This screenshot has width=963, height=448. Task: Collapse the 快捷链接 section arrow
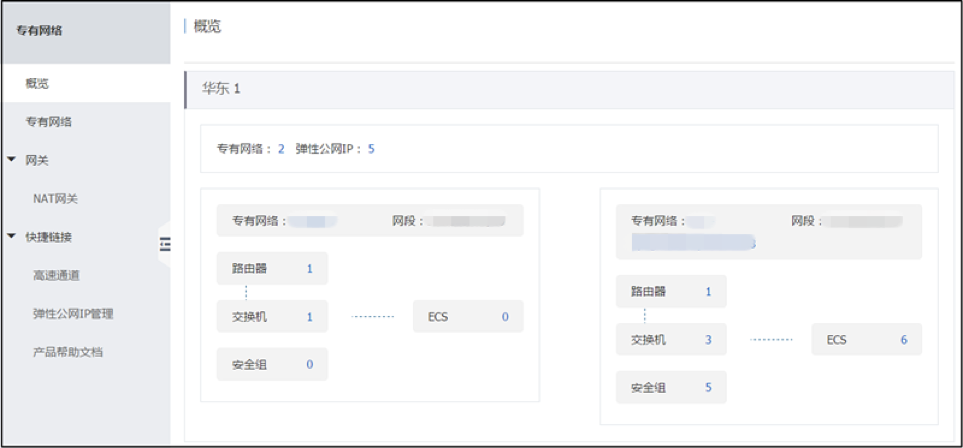[x=11, y=237]
